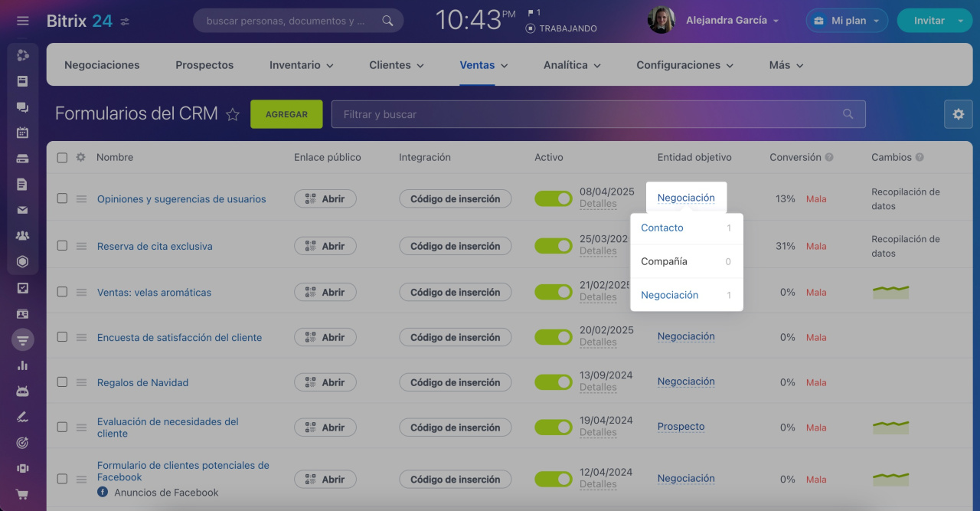This screenshot has width=980, height=511.
Task: Click the shopping cart icon in the sidebar
Action: click(x=22, y=494)
